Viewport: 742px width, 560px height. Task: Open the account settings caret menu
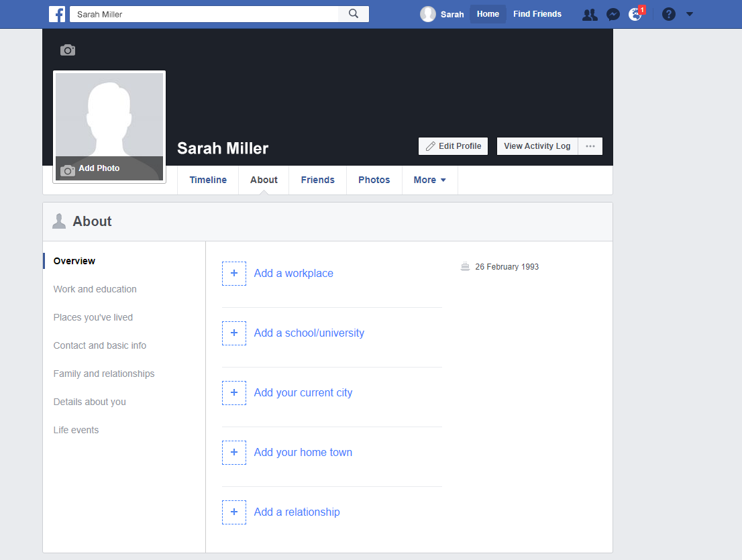pos(690,14)
